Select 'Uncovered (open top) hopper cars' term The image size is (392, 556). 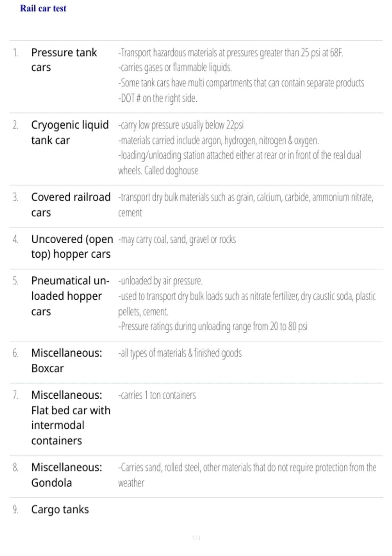(x=72, y=247)
